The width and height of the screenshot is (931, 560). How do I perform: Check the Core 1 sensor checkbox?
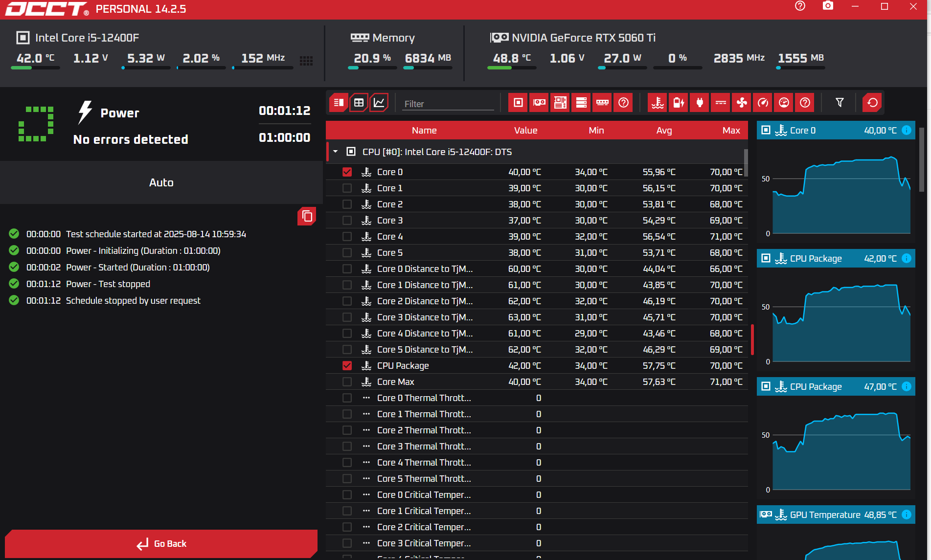(x=347, y=188)
